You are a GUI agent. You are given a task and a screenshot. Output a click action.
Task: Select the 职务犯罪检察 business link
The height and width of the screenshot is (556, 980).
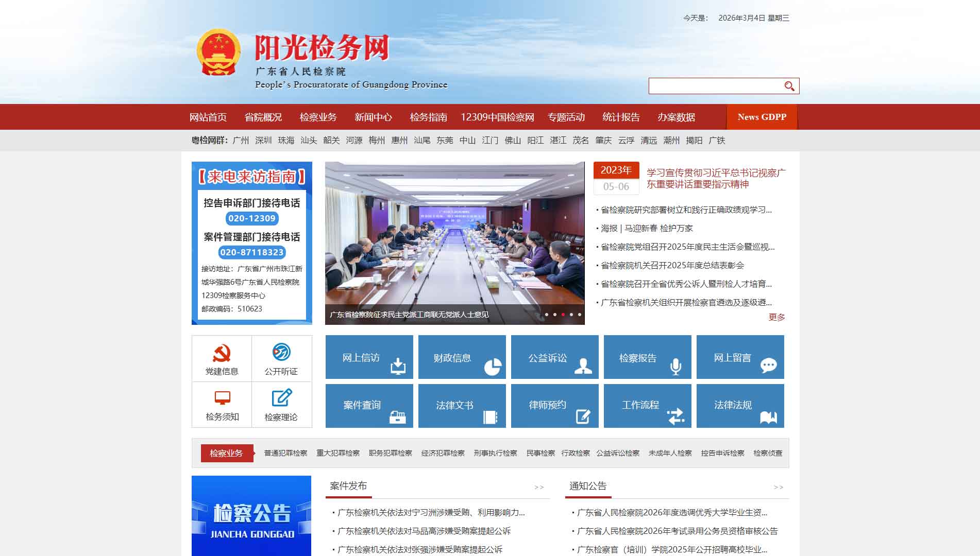pos(391,453)
